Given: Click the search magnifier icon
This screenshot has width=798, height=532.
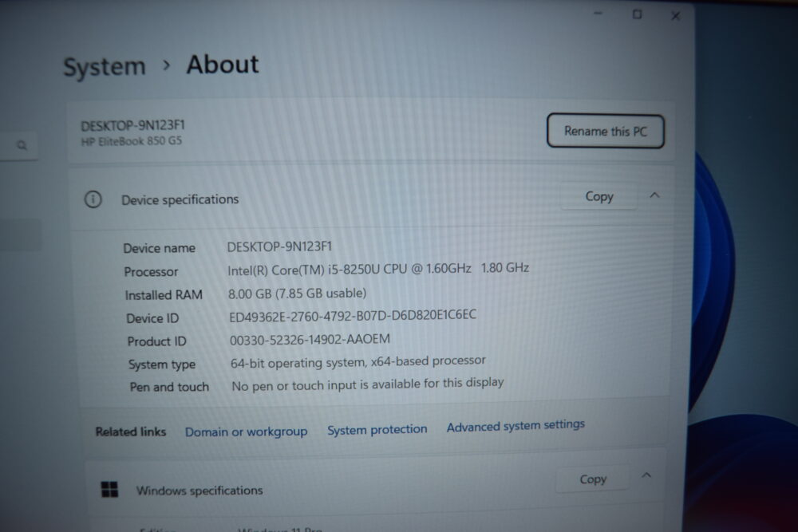Looking at the screenshot, I should (x=22, y=145).
